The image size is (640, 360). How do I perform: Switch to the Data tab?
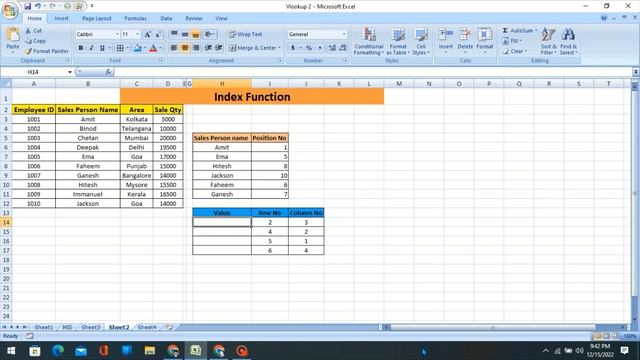click(x=166, y=18)
